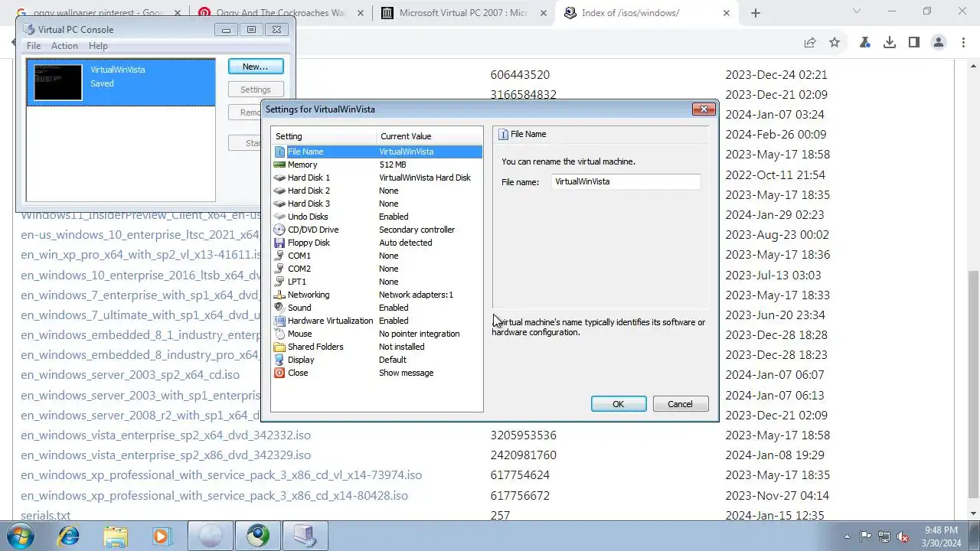
Task: Select the Close setting row
Action: (x=377, y=373)
